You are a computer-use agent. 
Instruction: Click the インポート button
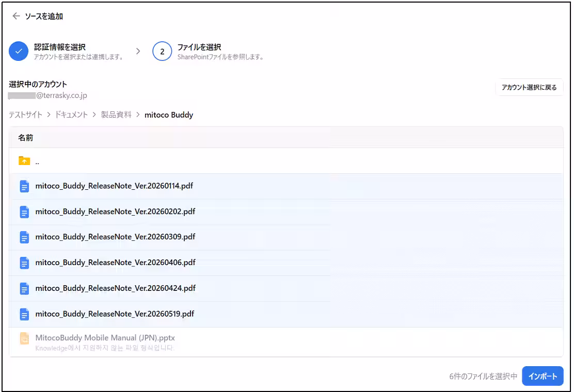(543, 376)
